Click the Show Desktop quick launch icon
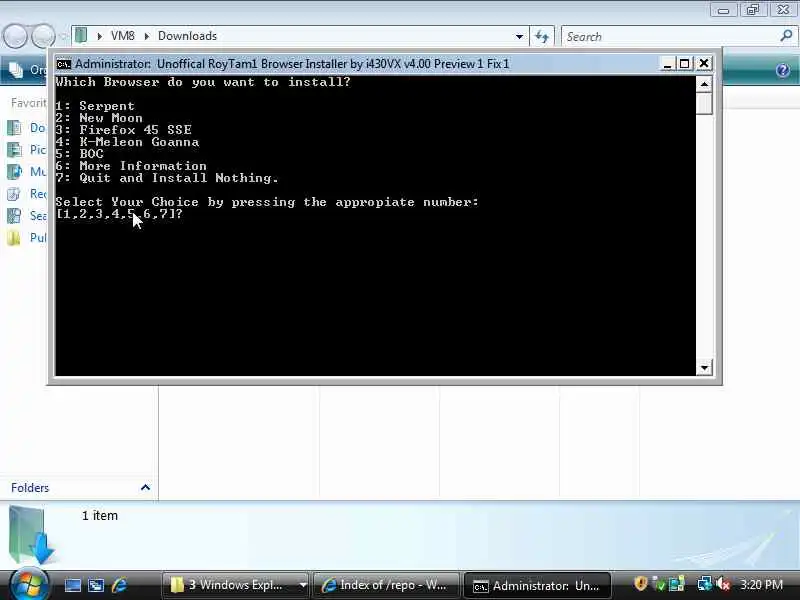The image size is (800, 600). click(x=72, y=585)
